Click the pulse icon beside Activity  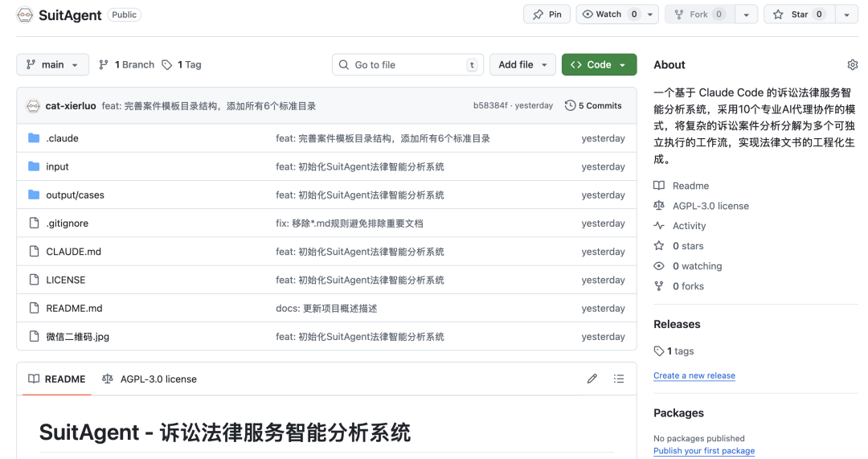[x=659, y=225]
